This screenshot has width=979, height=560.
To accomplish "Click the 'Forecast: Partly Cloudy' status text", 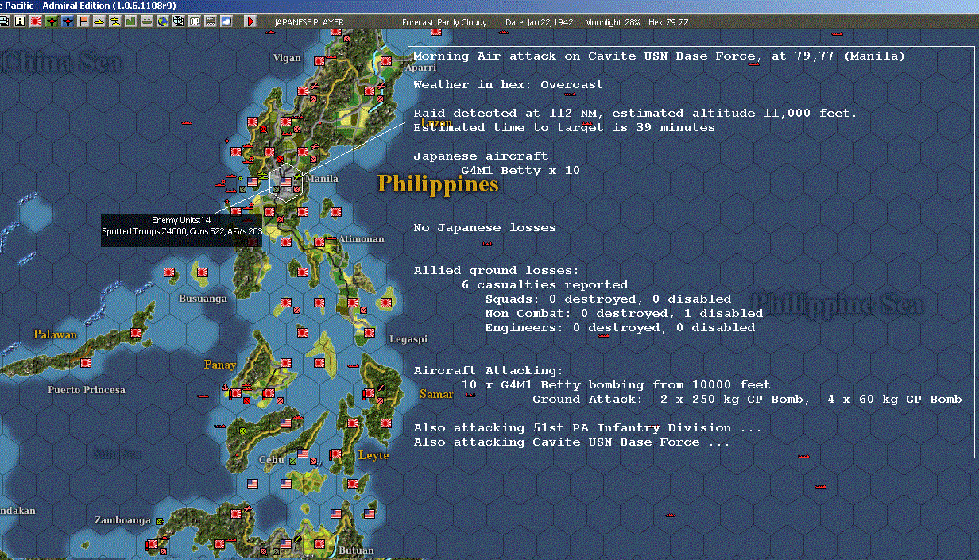I will point(445,22).
